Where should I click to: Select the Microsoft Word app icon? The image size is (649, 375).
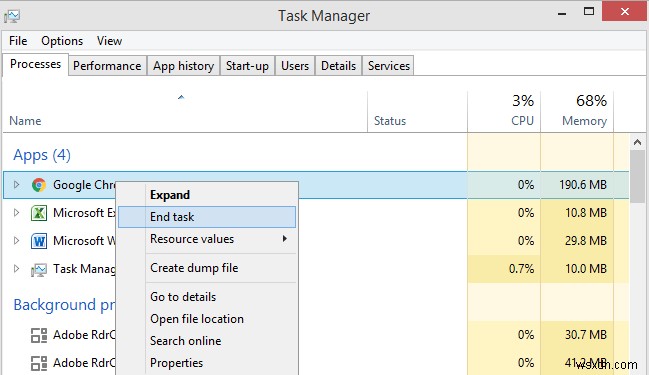point(39,241)
